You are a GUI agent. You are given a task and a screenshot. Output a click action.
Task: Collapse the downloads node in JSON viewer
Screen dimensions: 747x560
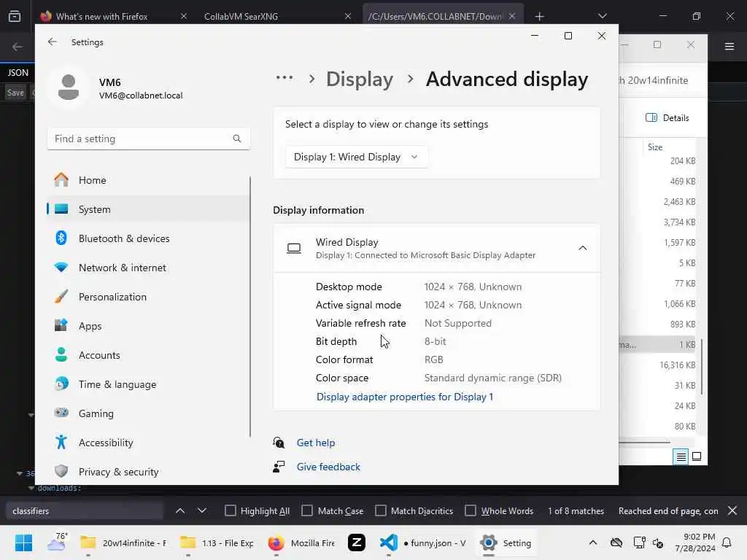click(x=31, y=488)
